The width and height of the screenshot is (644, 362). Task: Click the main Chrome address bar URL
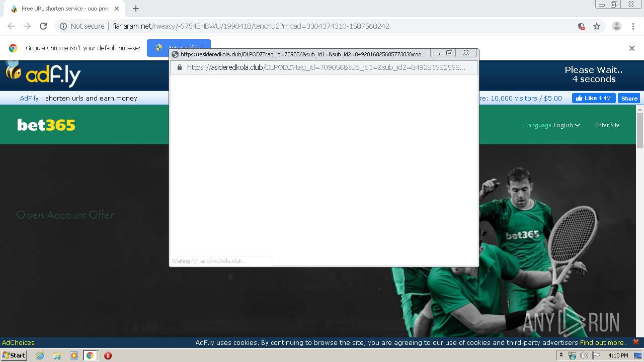click(251, 26)
